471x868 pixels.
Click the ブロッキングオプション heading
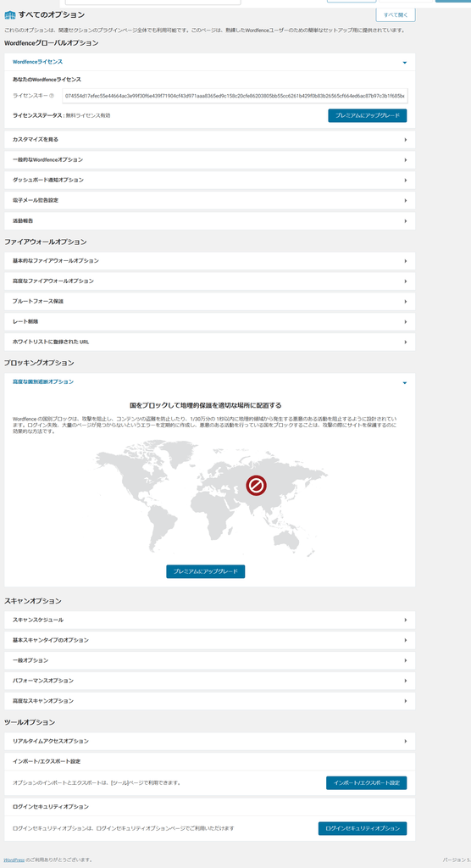pos(39,363)
